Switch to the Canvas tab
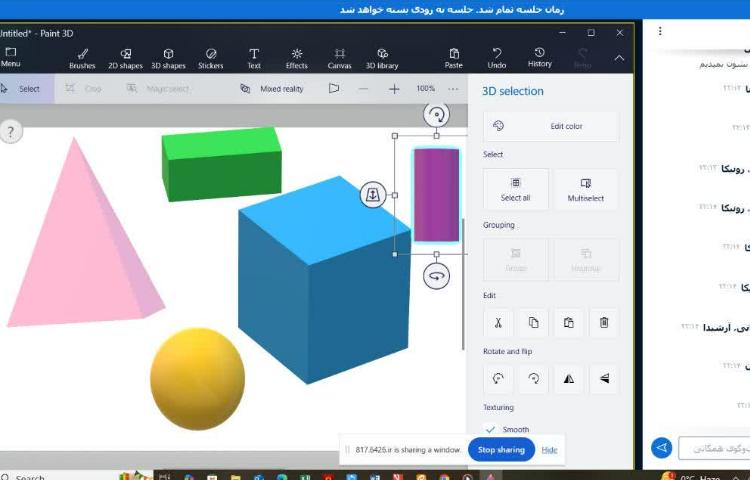Image resolution: width=750 pixels, height=480 pixels. click(339, 58)
